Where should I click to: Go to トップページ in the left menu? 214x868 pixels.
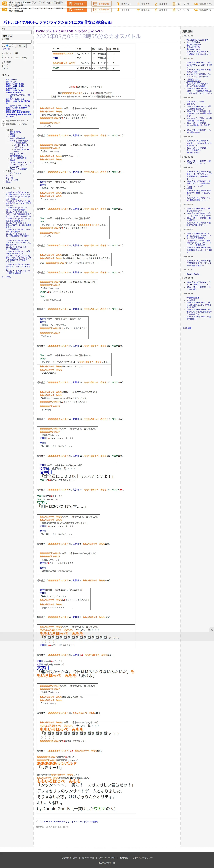(x=11, y=80)
